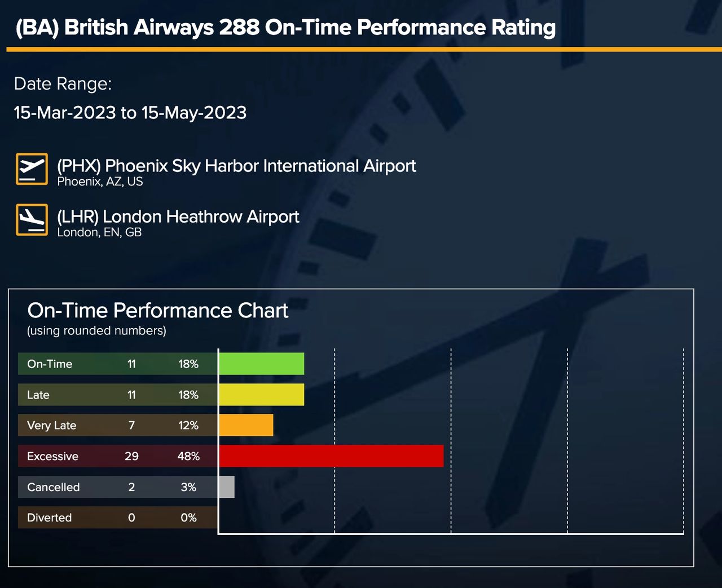This screenshot has width=722, height=588.
Task: Click the arrival airplane icon
Action: click(x=32, y=219)
